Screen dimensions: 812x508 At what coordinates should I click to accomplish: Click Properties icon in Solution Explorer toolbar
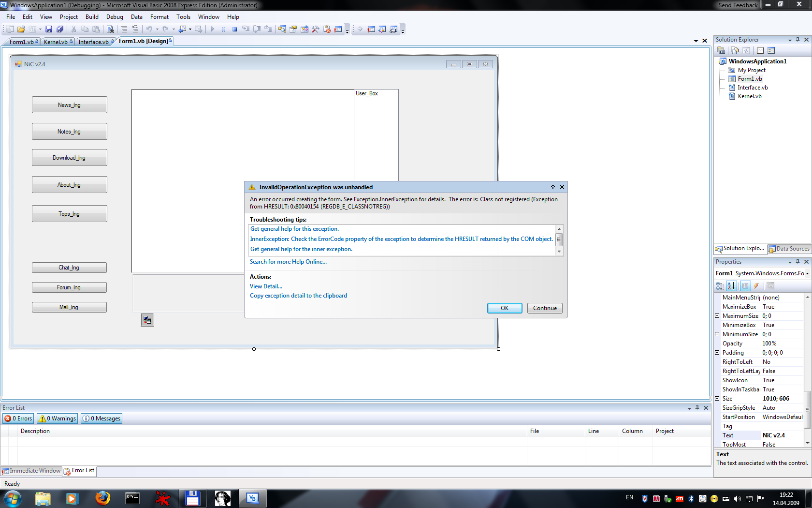coord(721,50)
